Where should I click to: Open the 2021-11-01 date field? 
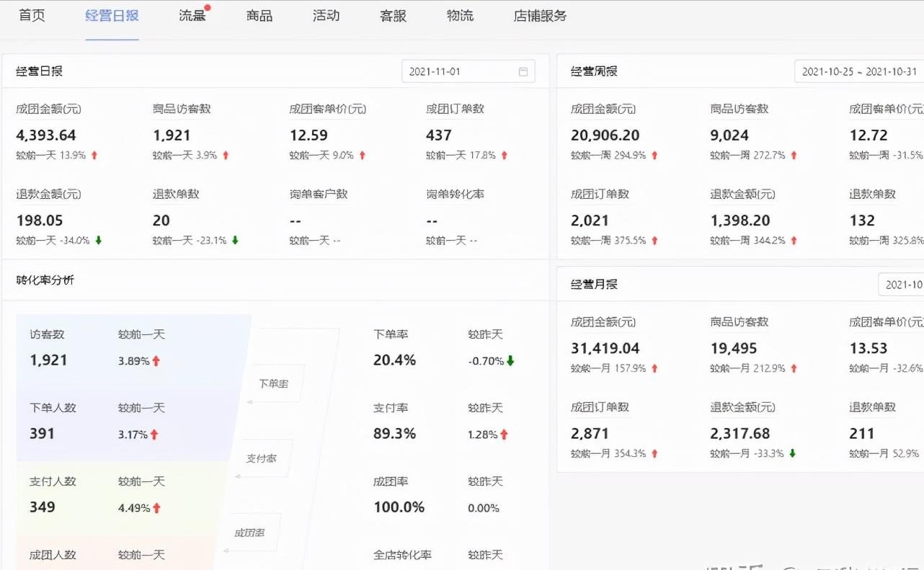coord(468,71)
